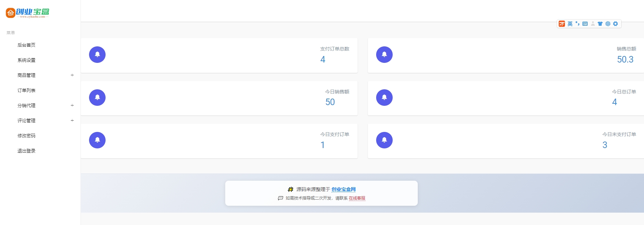This screenshot has height=225, width=644.
Task: Click 退出登录 to log out
Action: 26,151
